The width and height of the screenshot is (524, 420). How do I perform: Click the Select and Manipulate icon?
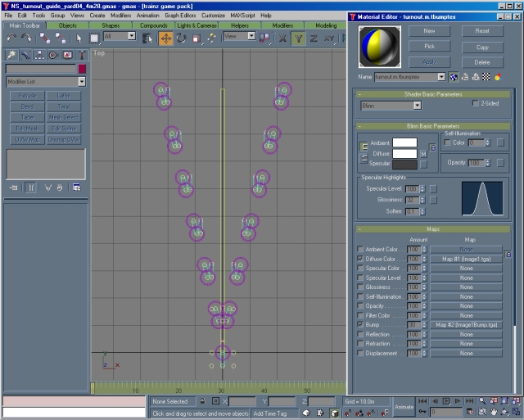[x=212, y=38]
